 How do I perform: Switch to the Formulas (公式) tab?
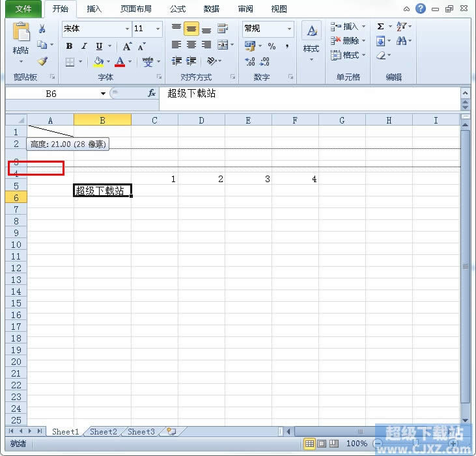coord(178,9)
